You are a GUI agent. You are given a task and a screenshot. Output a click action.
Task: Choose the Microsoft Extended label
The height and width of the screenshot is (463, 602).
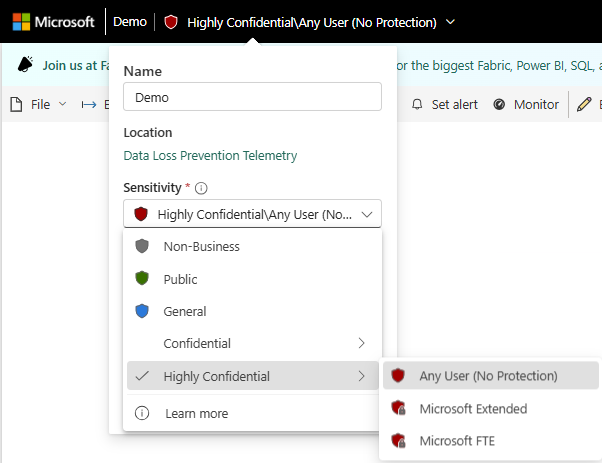[x=473, y=408]
